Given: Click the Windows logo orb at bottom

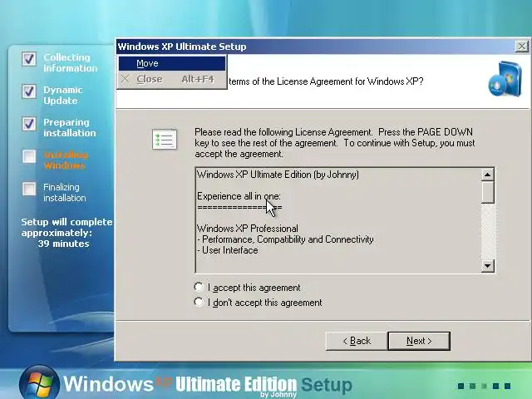Looking at the screenshot, I should pos(39,382).
